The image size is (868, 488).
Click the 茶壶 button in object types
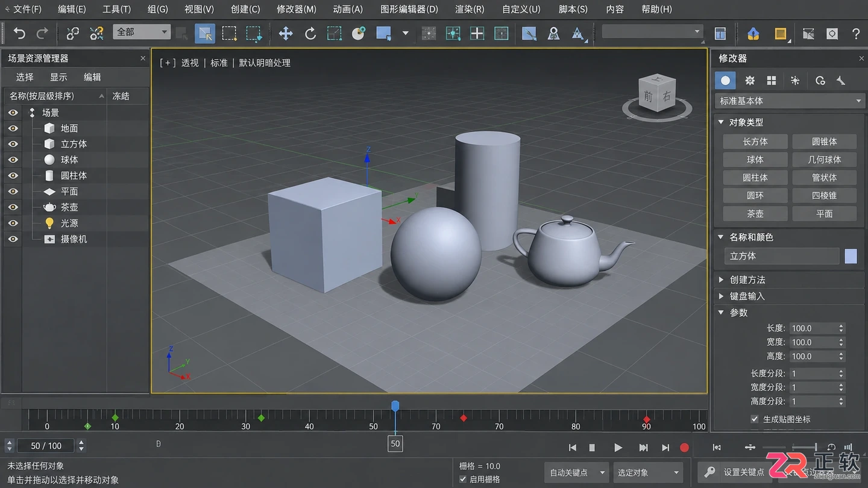coord(755,213)
